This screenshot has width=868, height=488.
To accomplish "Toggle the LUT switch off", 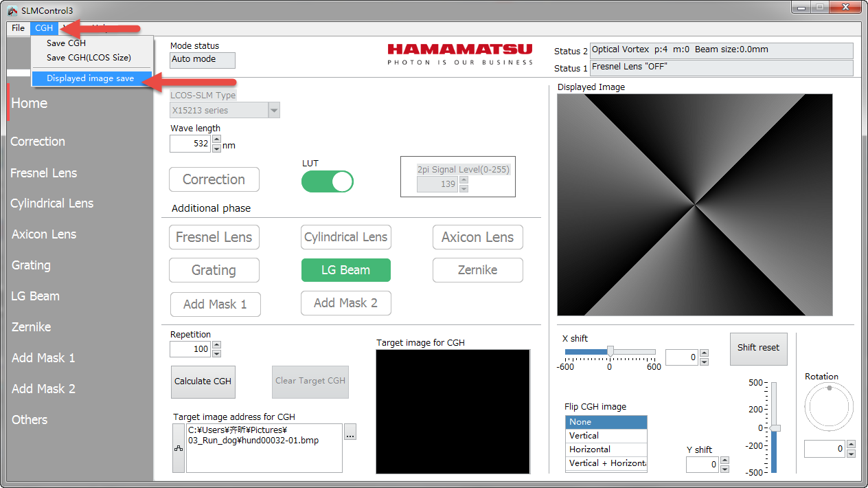I will 328,181.
